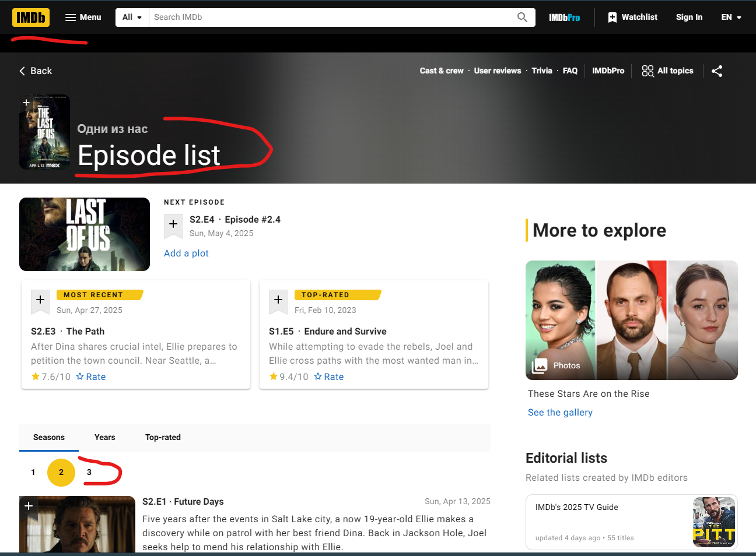
Task: Expand the All search category dropdown
Action: point(132,17)
